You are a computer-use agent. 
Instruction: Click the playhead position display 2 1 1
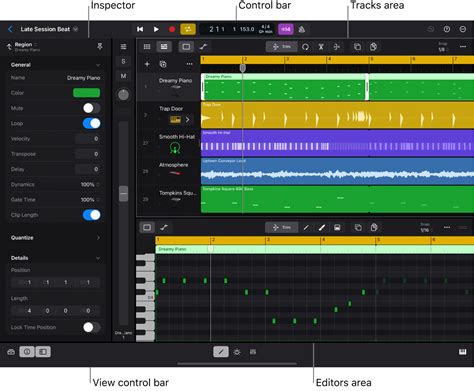coord(217,29)
